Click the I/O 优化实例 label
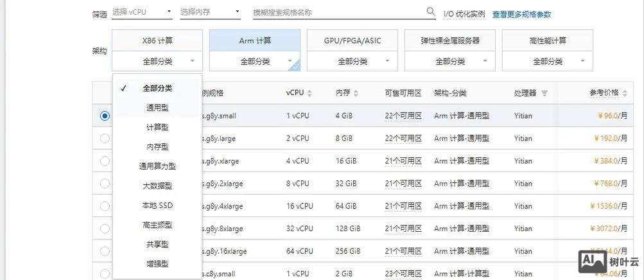Image resolution: width=644 pixels, height=280 pixels. point(464,14)
